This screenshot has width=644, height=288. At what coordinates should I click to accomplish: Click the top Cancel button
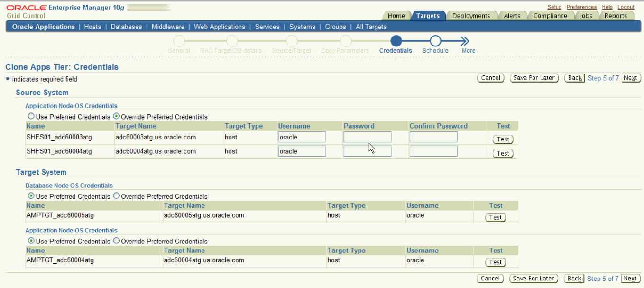[490, 78]
